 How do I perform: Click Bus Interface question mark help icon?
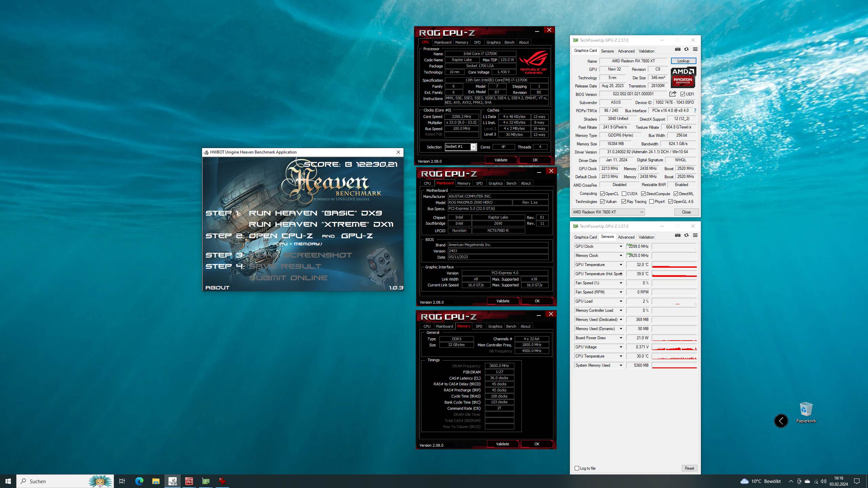point(695,110)
